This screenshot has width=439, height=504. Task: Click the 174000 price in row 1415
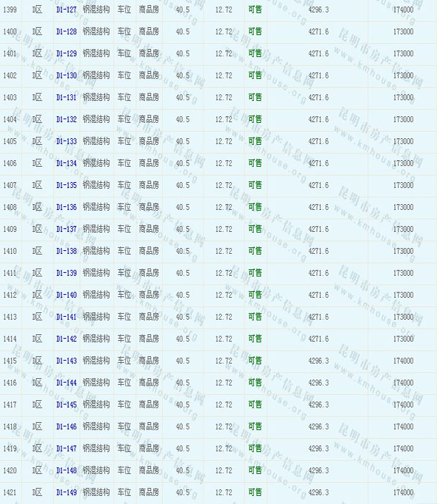[403, 361]
